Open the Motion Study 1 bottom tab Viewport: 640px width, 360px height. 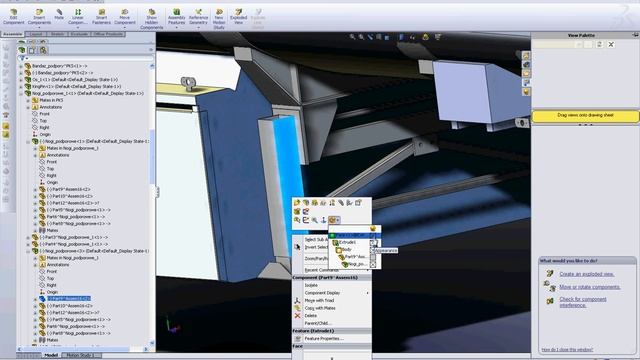click(80, 356)
